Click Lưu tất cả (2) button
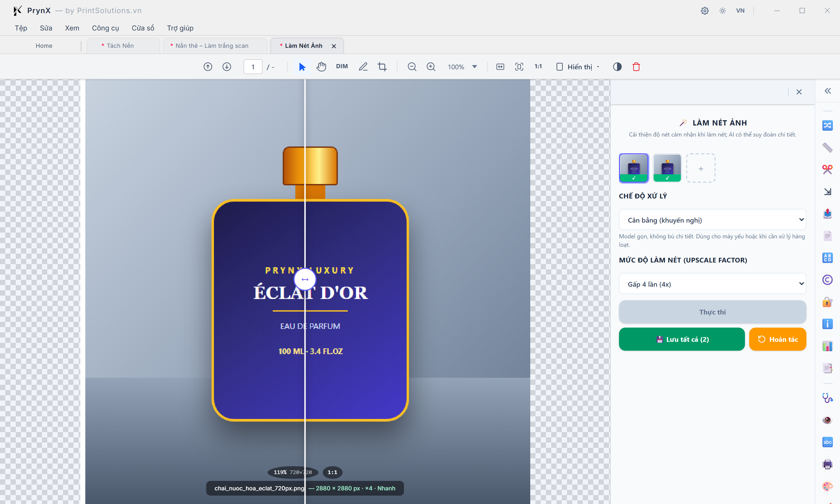The width and height of the screenshot is (840, 504). point(682,339)
